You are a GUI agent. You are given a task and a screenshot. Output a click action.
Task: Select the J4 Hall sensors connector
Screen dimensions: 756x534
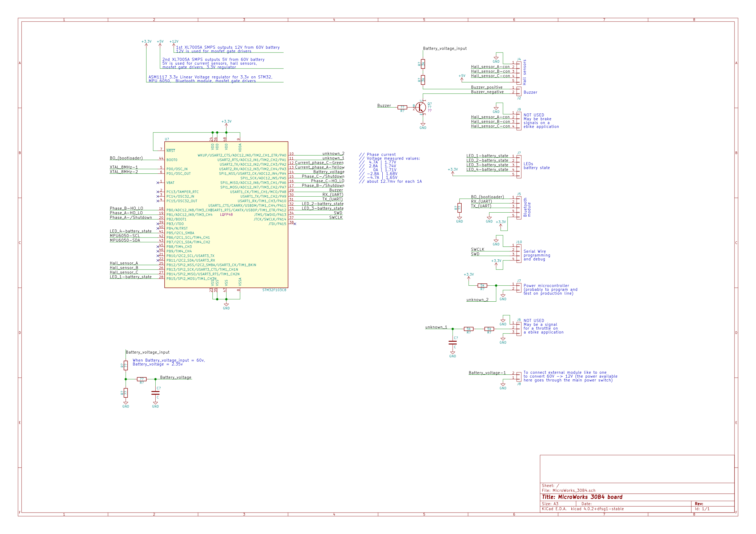[x=519, y=73]
